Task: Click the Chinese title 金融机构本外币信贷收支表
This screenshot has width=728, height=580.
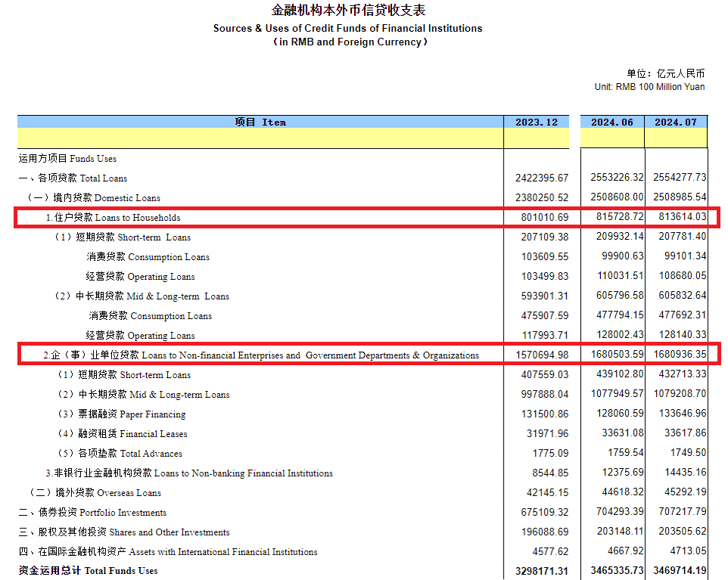Action: pos(348,10)
